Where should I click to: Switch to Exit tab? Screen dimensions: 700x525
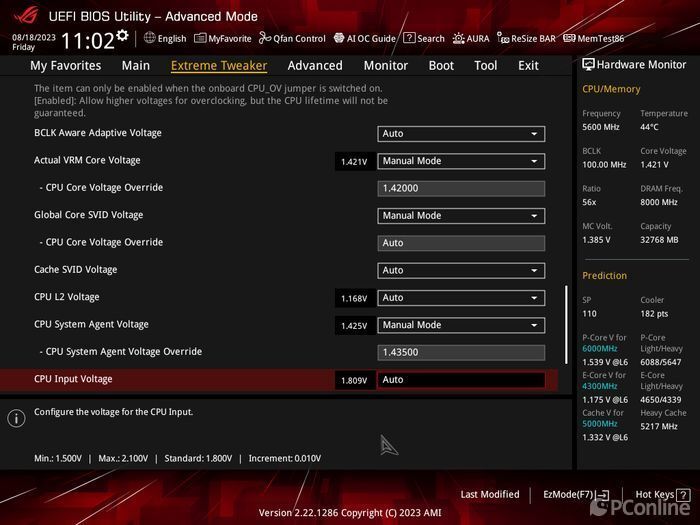pos(528,66)
